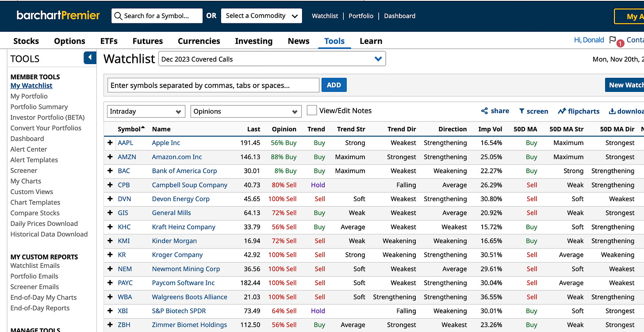Open the Stocks menu

point(26,41)
